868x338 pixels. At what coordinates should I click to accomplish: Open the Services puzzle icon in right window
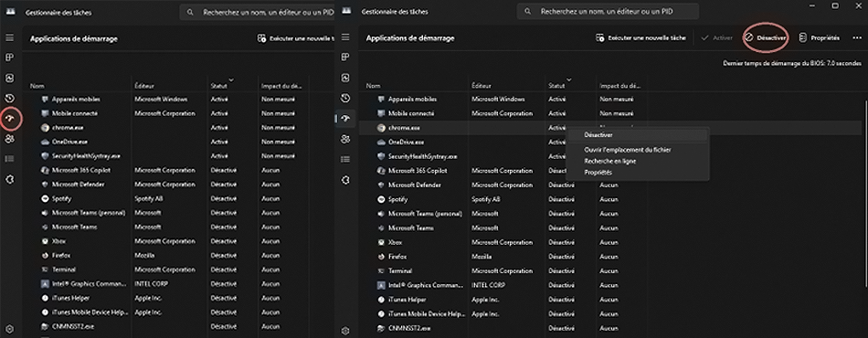(x=345, y=180)
